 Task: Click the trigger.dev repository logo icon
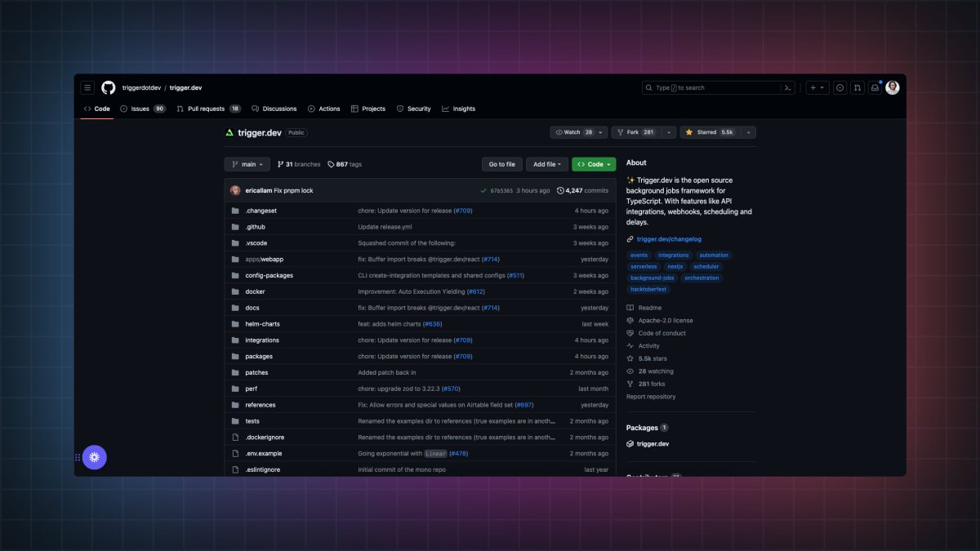229,132
